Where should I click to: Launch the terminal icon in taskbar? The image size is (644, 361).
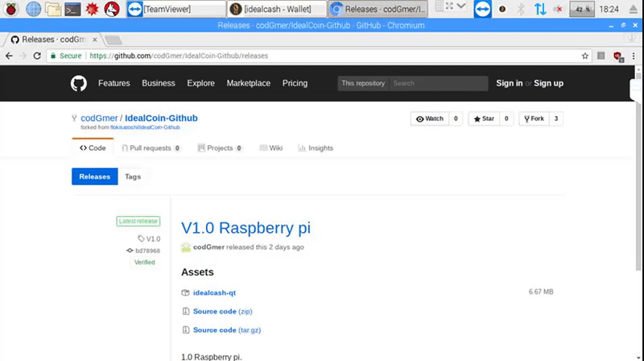pos(72,9)
